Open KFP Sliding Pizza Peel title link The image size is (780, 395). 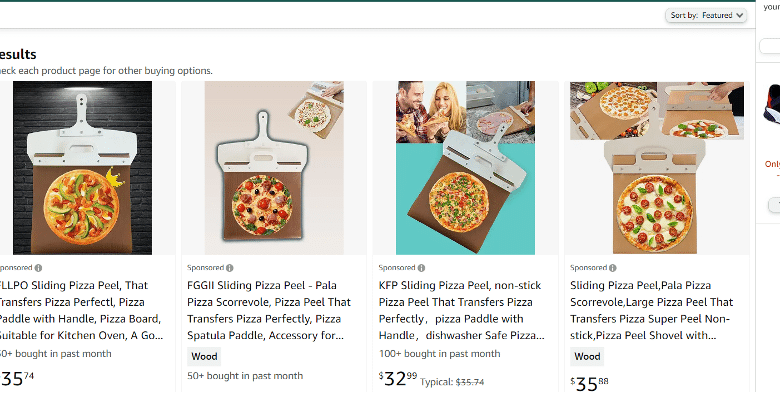click(462, 310)
